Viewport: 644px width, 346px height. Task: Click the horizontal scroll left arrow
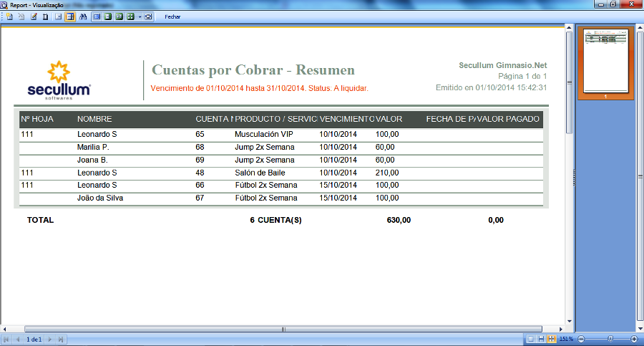point(4,329)
